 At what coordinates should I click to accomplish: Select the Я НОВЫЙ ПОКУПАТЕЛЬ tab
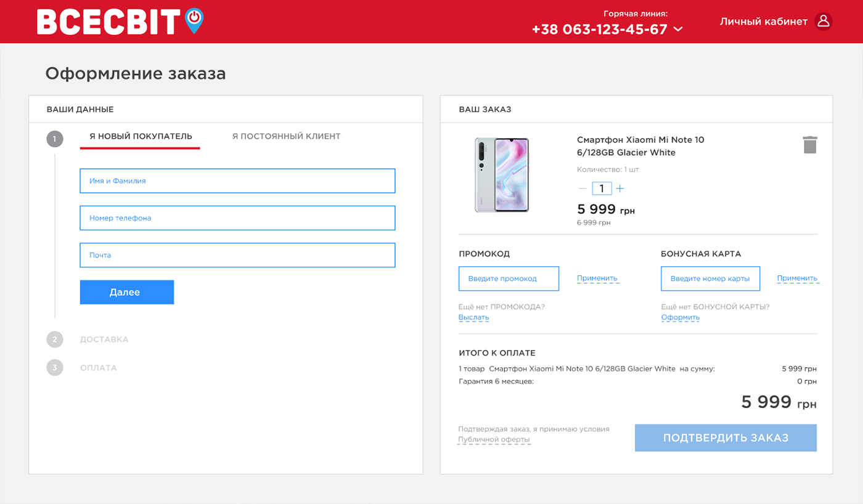(141, 136)
